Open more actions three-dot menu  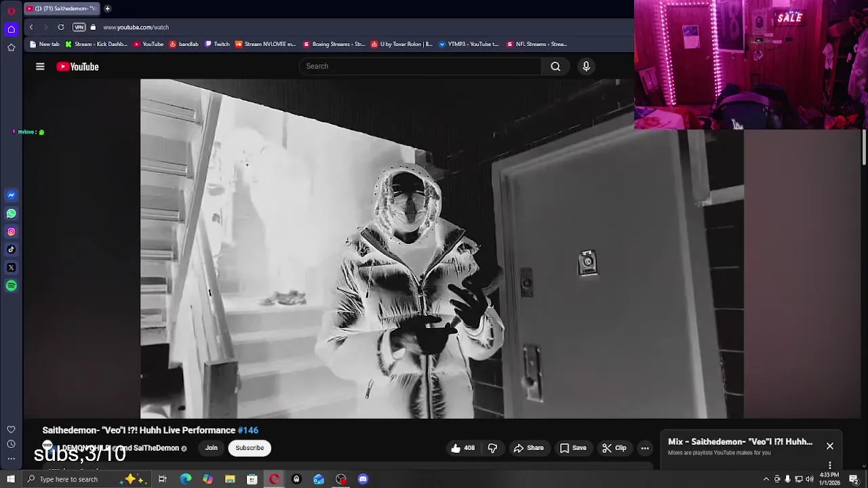(645, 448)
